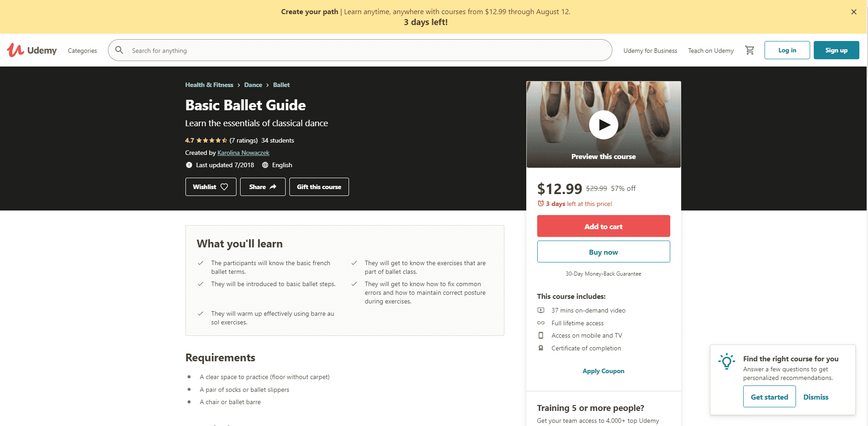Image resolution: width=868 pixels, height=426 pixels.
Task: Click the Gift this course button
Action: (319, 187)
